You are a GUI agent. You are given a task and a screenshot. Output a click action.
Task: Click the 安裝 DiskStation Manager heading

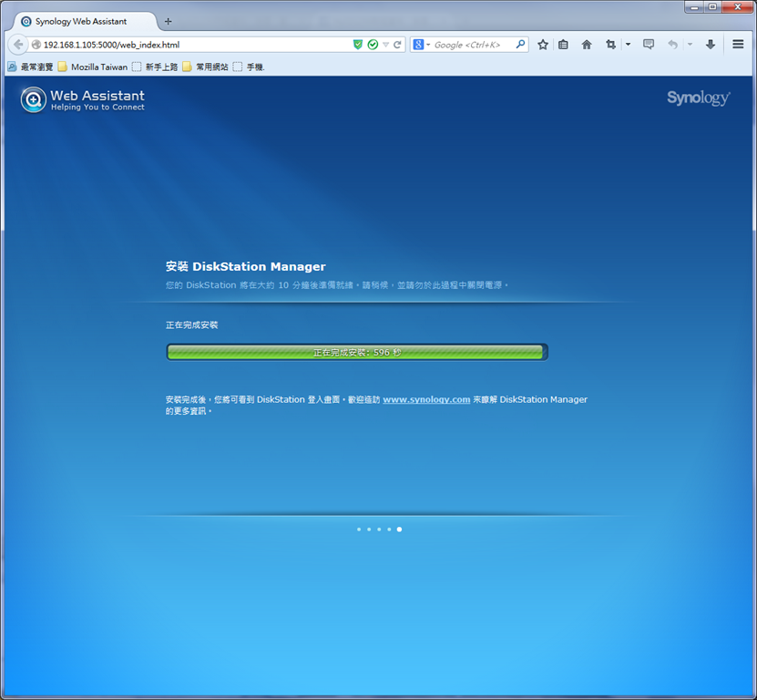coord(246,267)
